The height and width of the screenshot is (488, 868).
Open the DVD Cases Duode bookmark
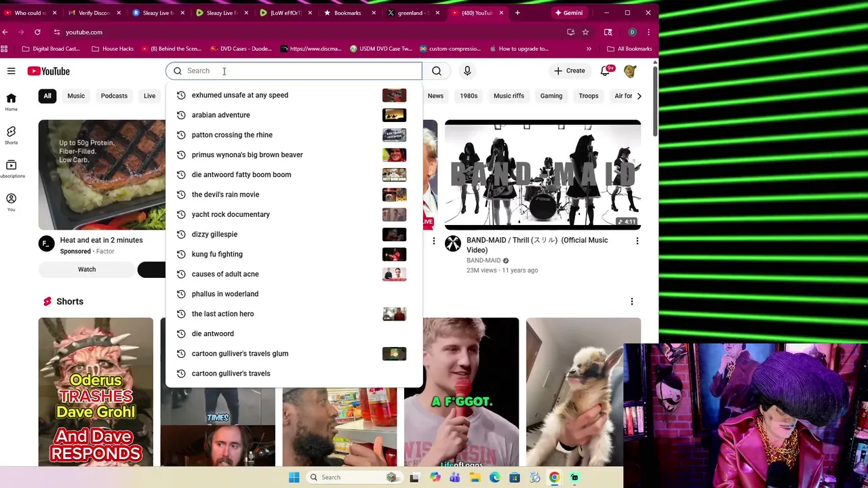[241, 49]
